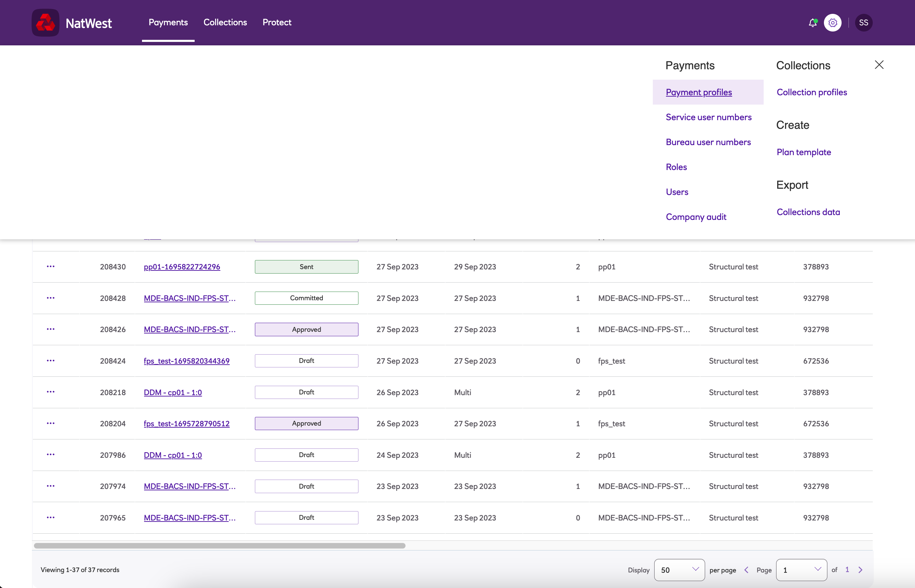This screenshot has height=588, width=915.
Task: Open the notifications bell
Action: pyautogui.click(x=812, y=23)
